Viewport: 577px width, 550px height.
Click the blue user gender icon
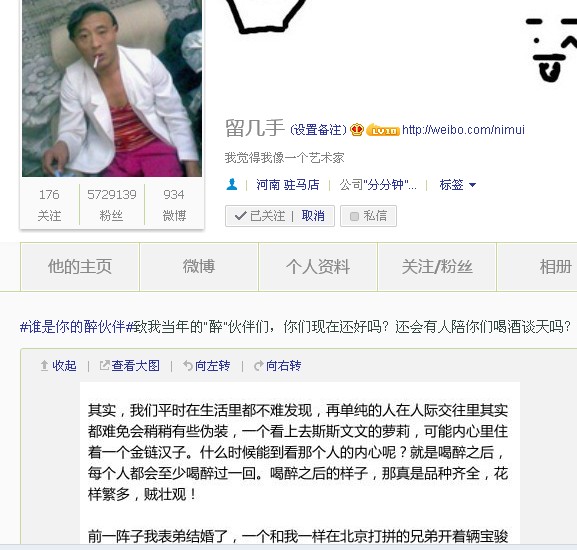pos(232,184)
